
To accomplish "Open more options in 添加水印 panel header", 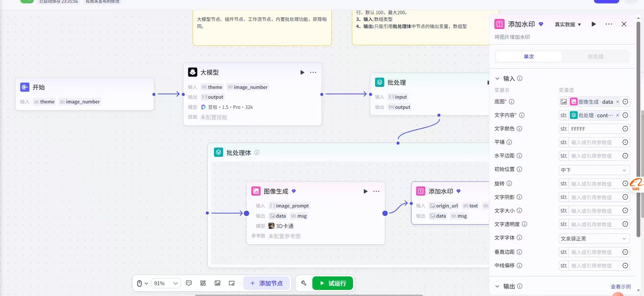I will point(608,24).
